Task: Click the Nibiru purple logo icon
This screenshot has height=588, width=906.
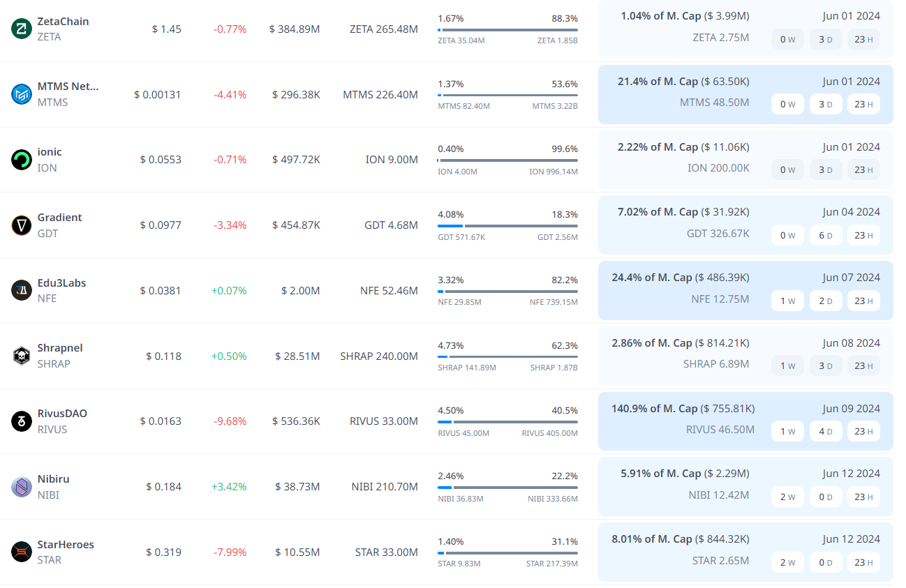Action: (x=22, y=487)
